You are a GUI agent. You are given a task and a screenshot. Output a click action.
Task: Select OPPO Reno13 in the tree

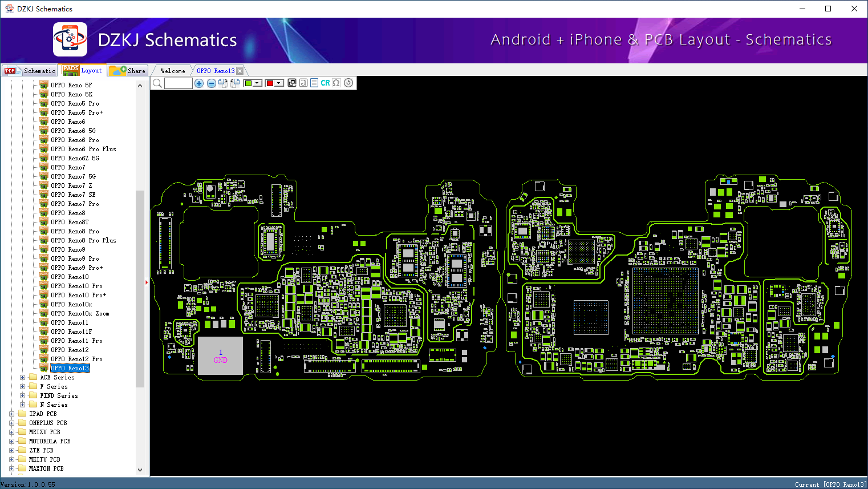pyautogui.click(x=70, y=368)
